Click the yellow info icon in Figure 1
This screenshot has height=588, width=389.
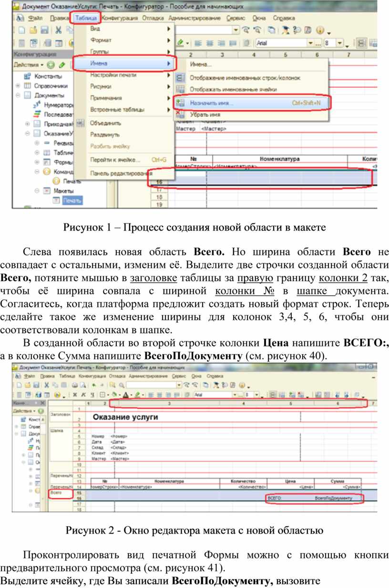(x=320, y=30)
